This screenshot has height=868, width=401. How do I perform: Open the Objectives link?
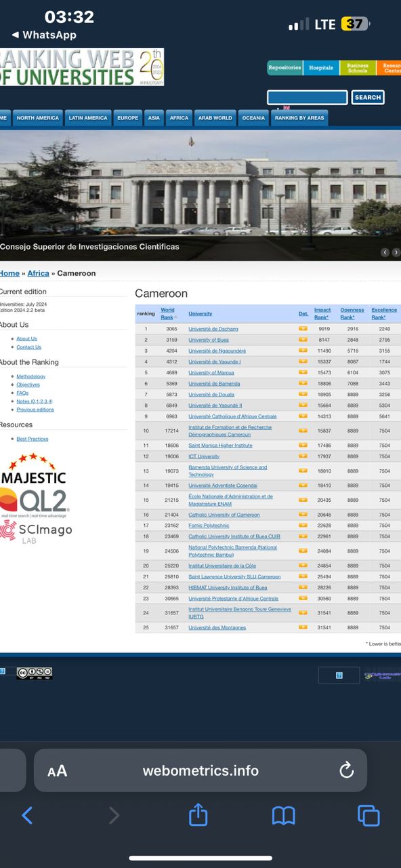click(x=28, y=384)
